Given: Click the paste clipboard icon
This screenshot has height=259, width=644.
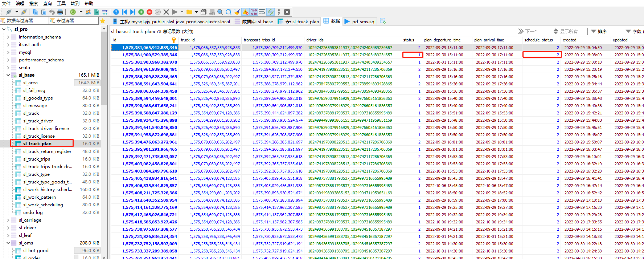Looking at the screenshot, I should click(x=44, y=12).
